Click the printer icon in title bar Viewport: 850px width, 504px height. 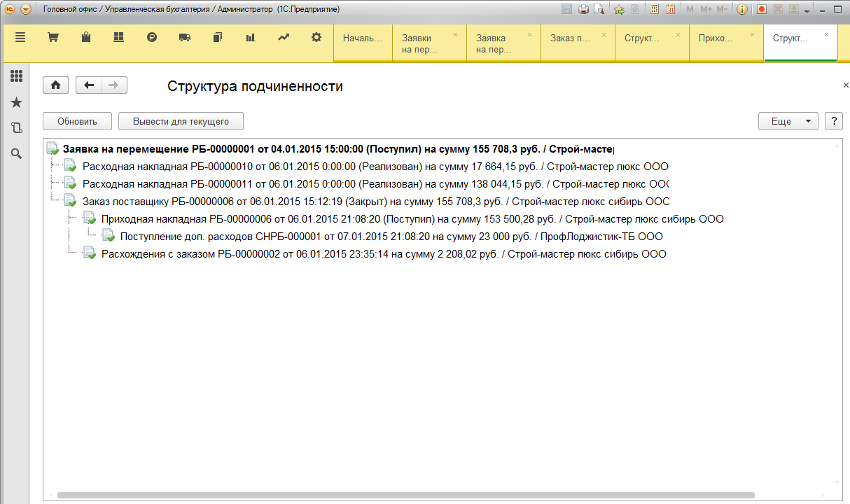[583, 10]
